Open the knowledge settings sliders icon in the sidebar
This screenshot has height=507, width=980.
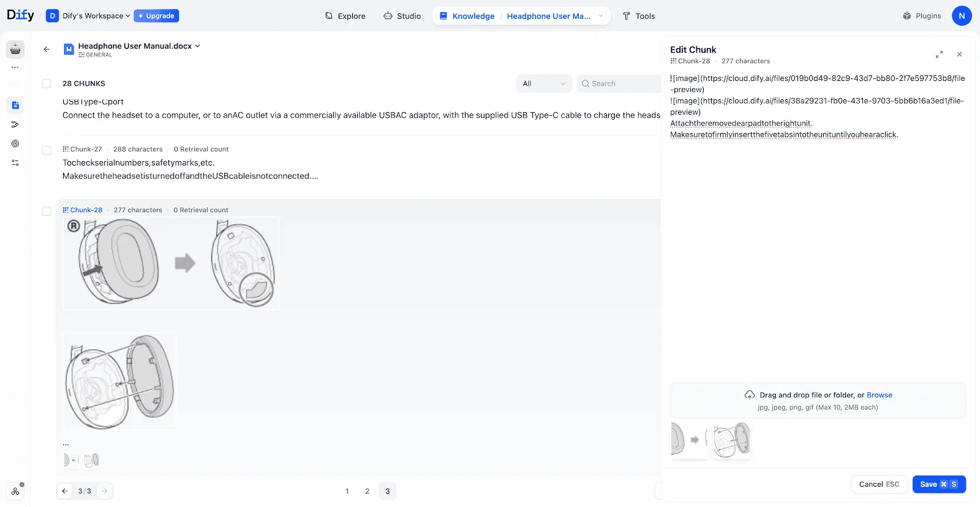click(x=15, y=162)
